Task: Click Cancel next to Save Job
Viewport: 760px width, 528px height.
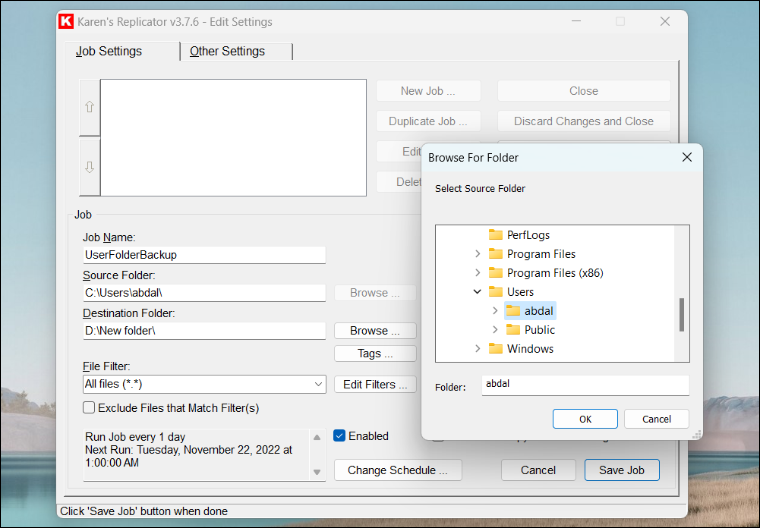Action: pyautogui.click(x=538, y=470)
